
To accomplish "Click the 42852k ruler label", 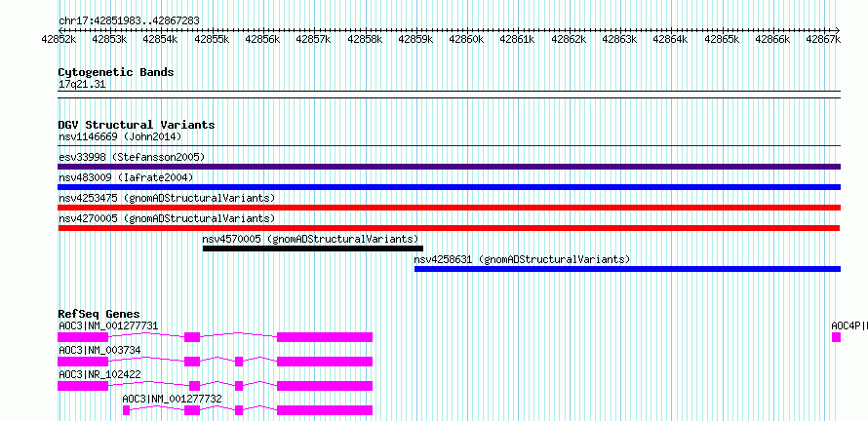I will pos(59,39).
